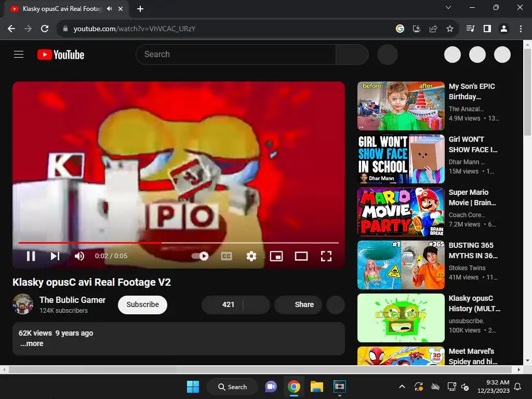
Task: Click the scroll down arrow
Action: pos(528,361)
